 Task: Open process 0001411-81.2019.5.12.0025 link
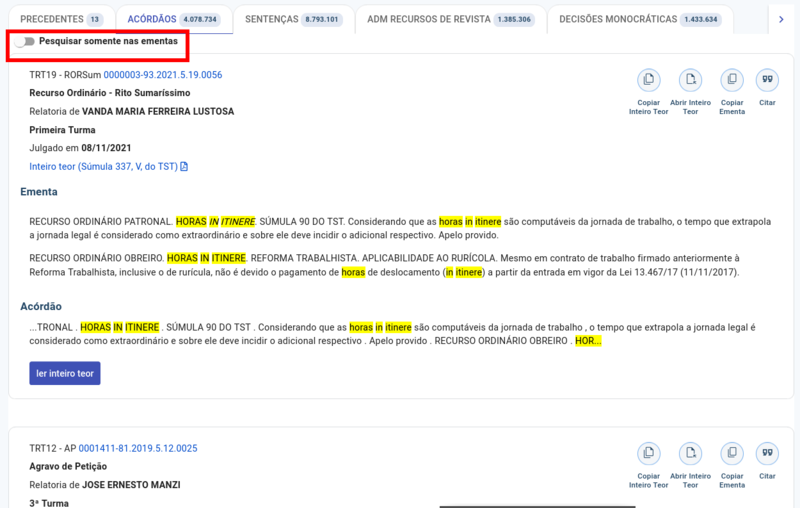[x=138, y=448]
